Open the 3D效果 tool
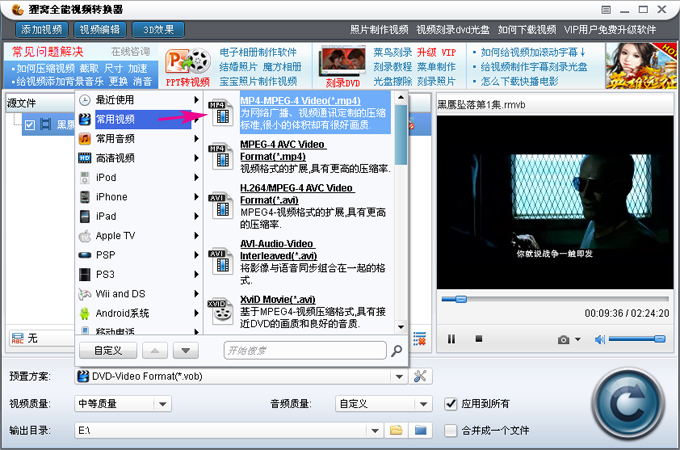The height and width of the screenshot is (450, 680). pyautogui.click(x=158, y=29)
